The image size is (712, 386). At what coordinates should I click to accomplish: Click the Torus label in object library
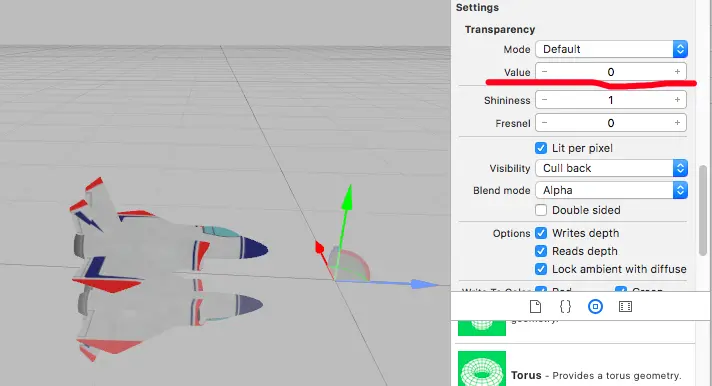pyautogui.click(x=526, y=376)
